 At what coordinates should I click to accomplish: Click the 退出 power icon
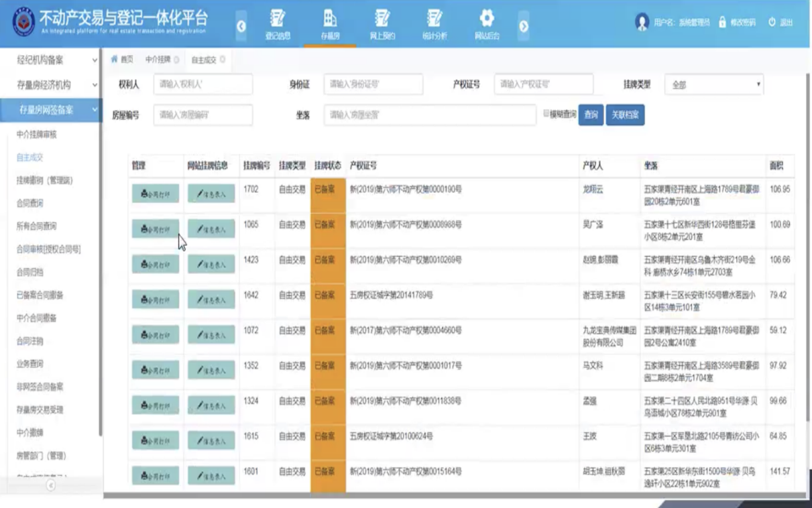click(x=772, y=22)
